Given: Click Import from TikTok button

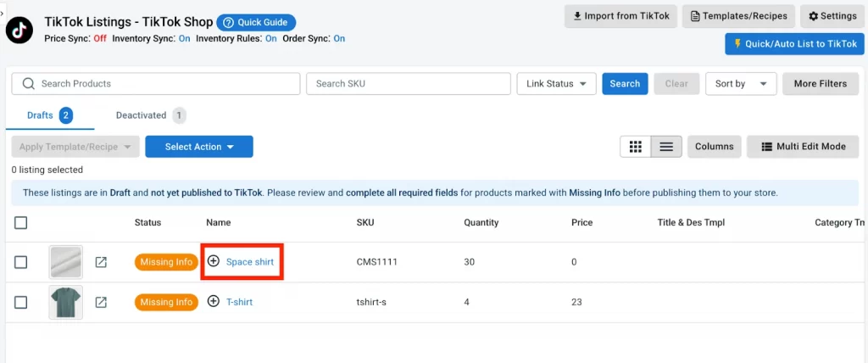Looking at the screenshot, I should pyautogui.click(x=620, y=16).
